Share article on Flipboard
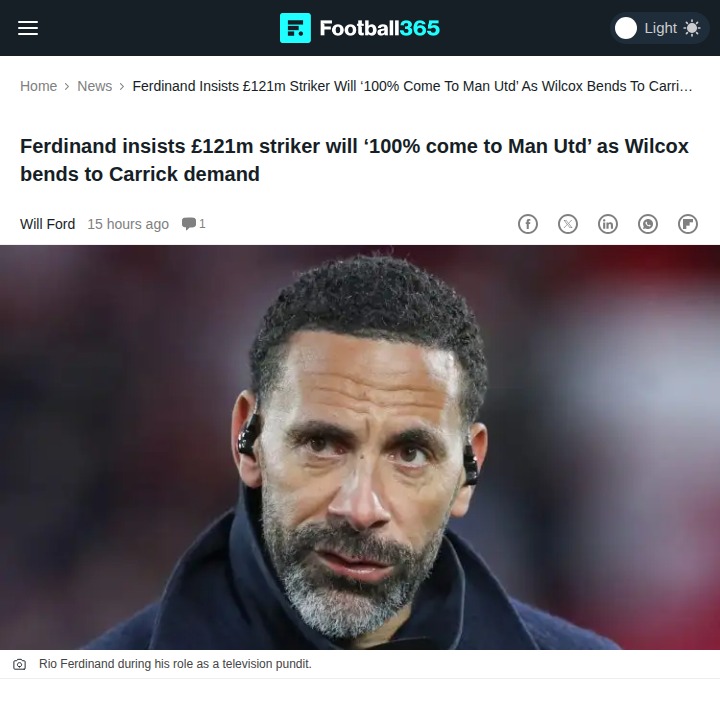This screenshot has width=720, height=720. coord(688,224)
